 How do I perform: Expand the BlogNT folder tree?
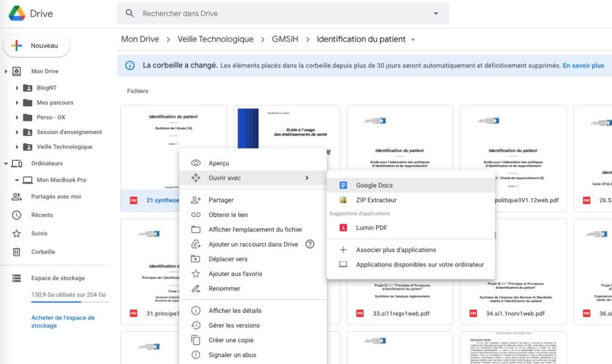point(17,87)
